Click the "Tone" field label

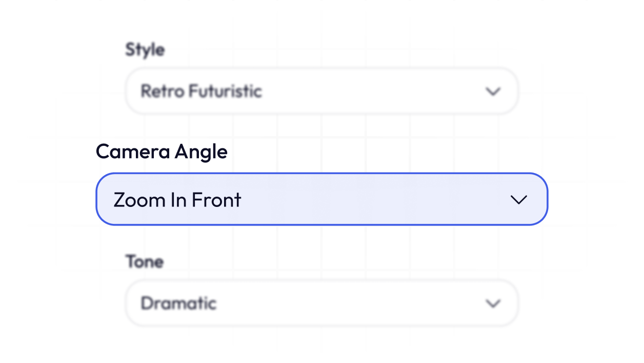[145, 262]
